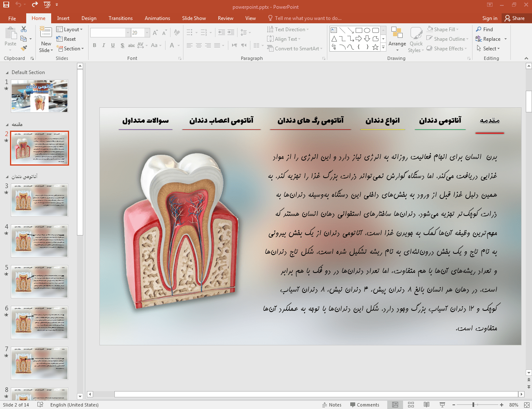
Task: Open the Animations tab
Action: (x=157, y=18)
